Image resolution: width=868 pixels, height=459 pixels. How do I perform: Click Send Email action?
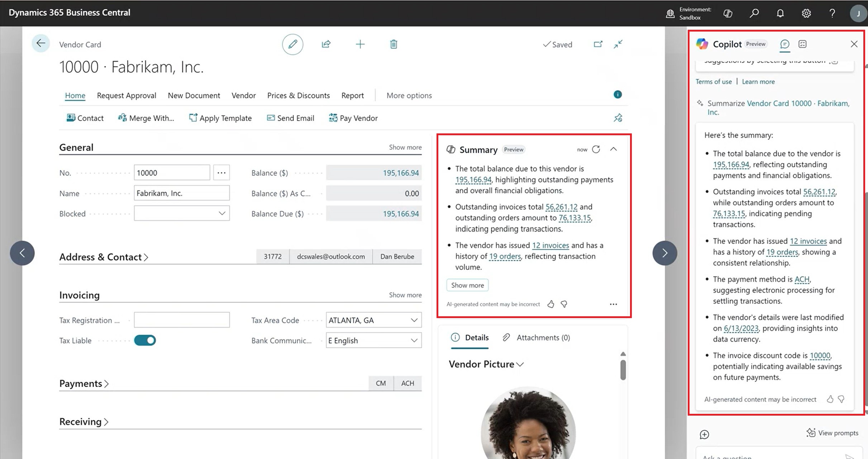(291, 118)
